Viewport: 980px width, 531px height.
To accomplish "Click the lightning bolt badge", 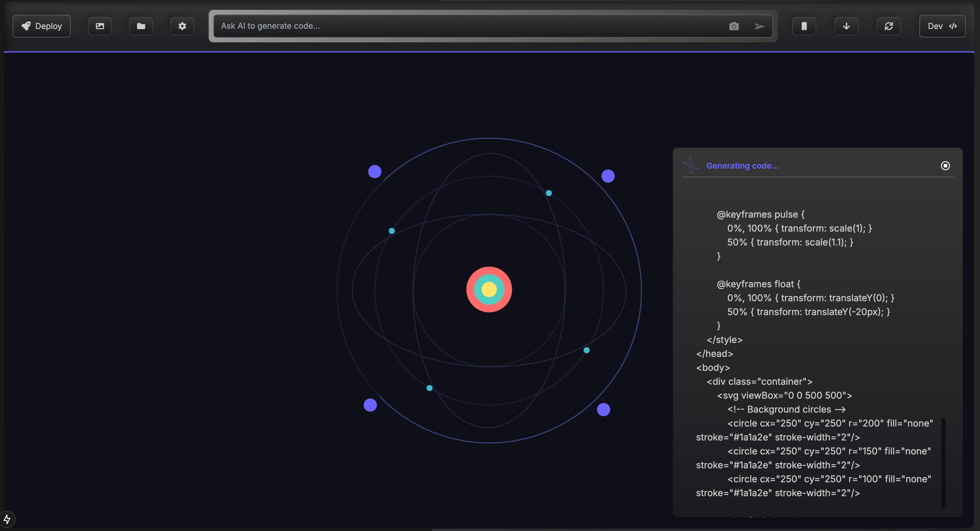I will [7, 519].
